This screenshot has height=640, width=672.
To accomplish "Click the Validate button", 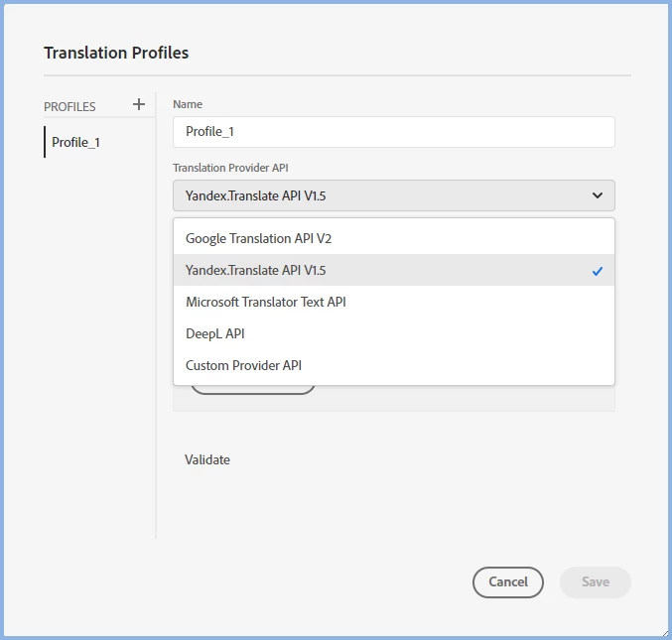I will coord(207,459).
